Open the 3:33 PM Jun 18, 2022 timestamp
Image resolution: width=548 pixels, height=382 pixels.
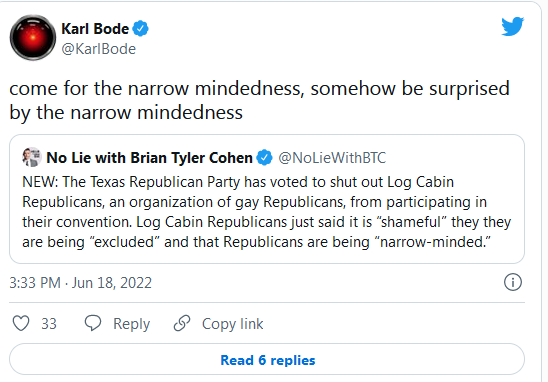pyautogui.click(x=80, y=283)
